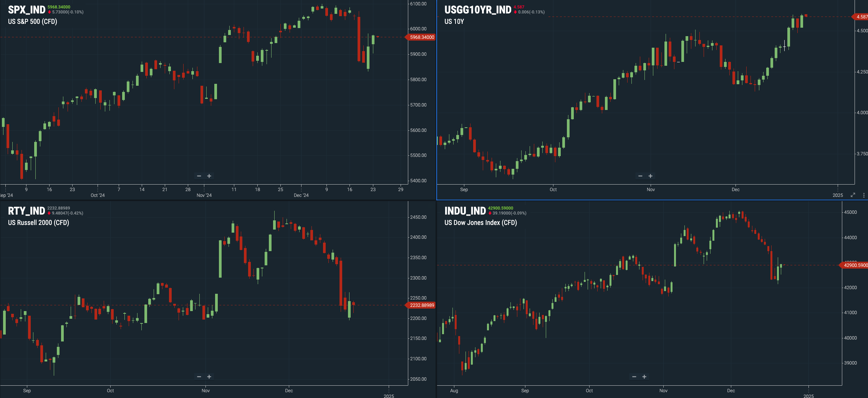Open the three-dot menu on US 10Y chart
Screen dimensions: 868x398
[864, 195]
